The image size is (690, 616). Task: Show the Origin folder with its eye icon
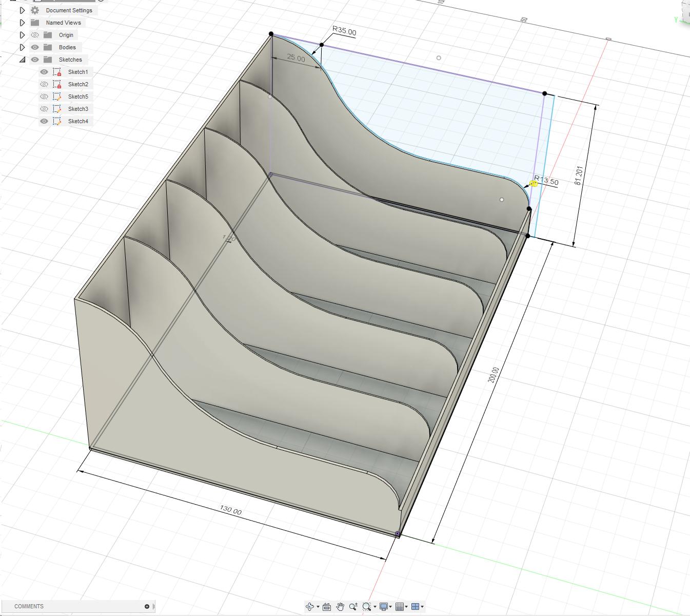click(x=35, y=35)
